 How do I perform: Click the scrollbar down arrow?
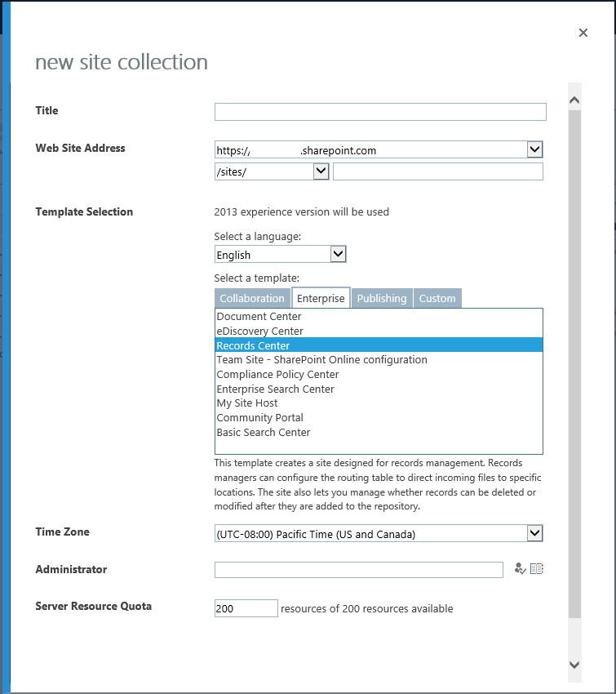coord(574,665)
